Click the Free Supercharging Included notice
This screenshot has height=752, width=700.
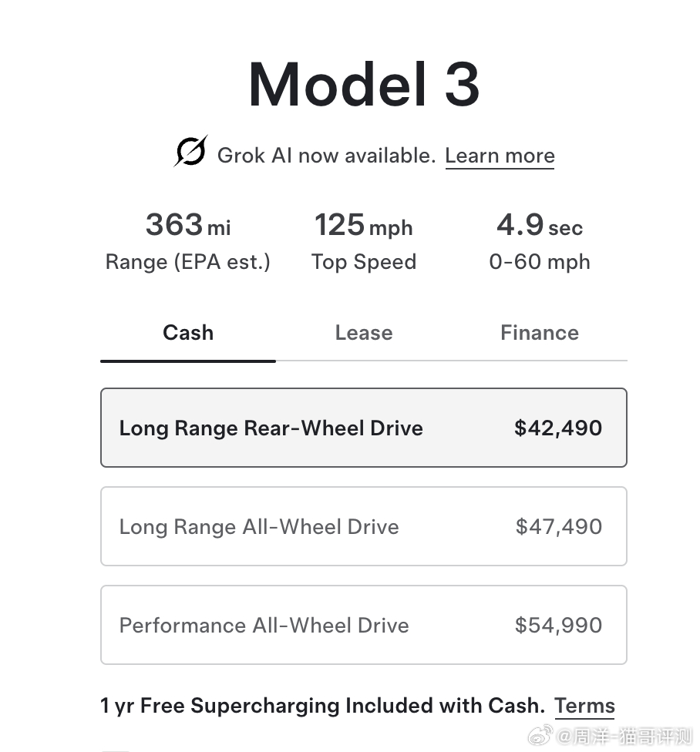tap(323, 706)
